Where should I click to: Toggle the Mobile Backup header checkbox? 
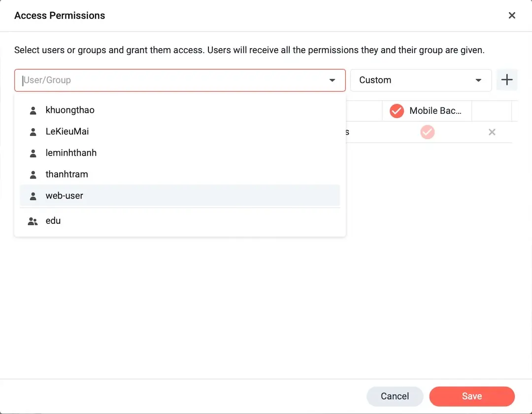[x=397, y=111]
